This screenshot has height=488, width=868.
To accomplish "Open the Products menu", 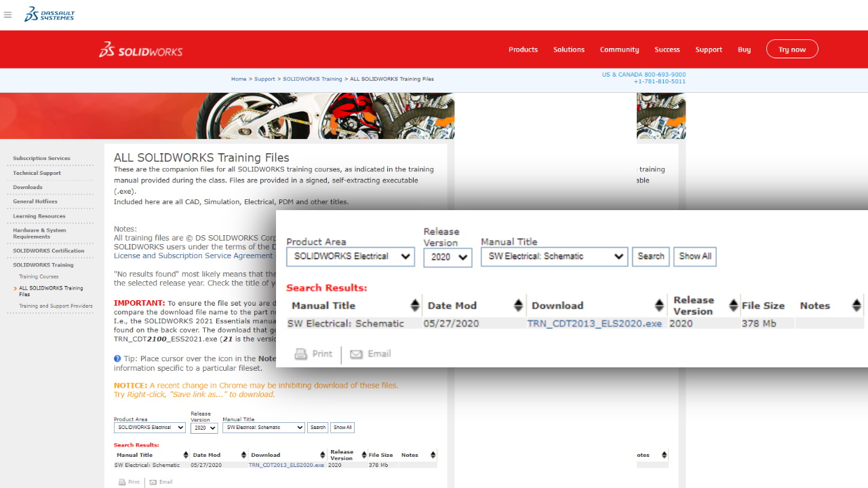I will (x=523, y=49).
